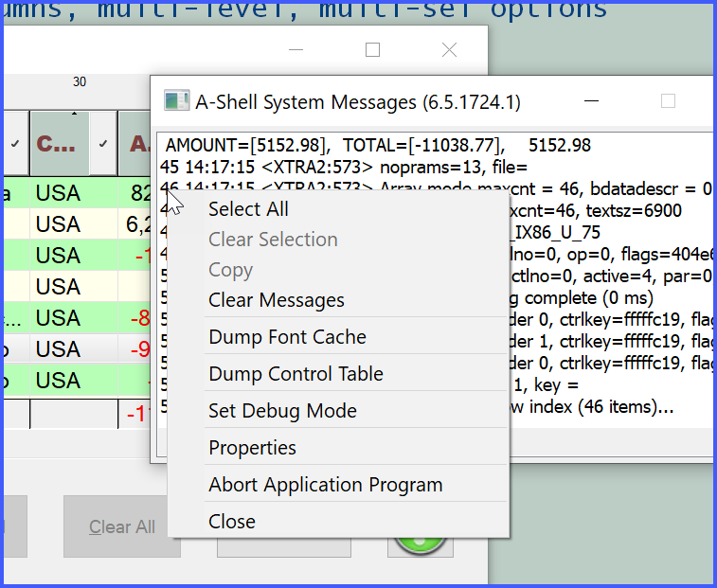This screenshot has height=588, width=717.
Task: Toggle the checkmark box left of C... header
Action: tap(14, 144)
